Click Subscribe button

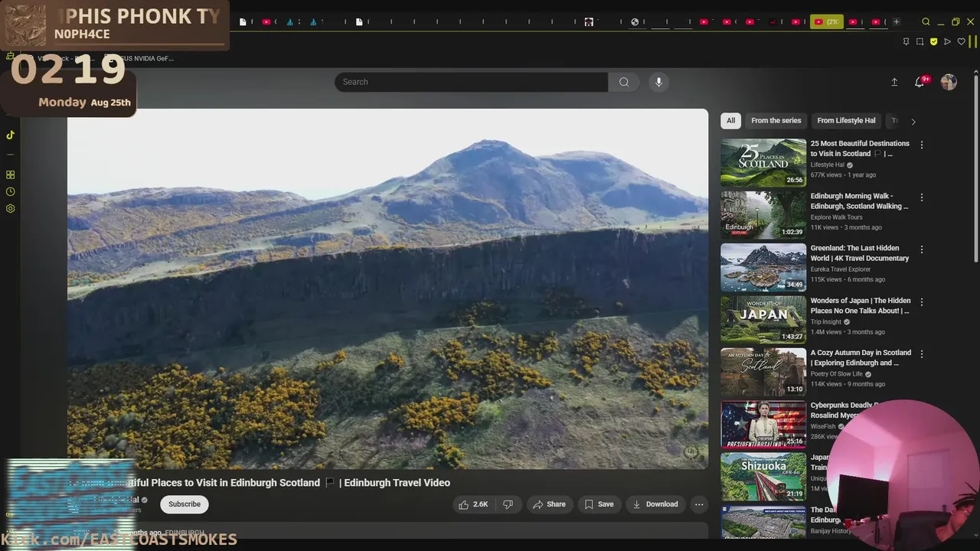click(x=185, y=504)
